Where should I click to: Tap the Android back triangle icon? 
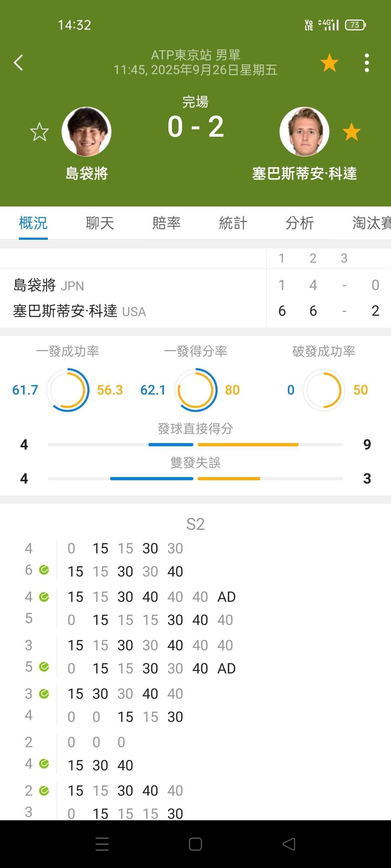click(x=289, y=844)
